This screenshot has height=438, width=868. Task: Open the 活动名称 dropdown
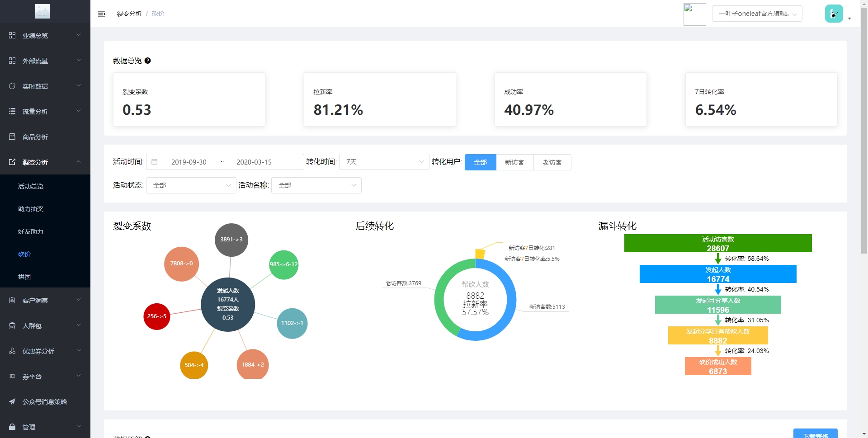point(316,185)
